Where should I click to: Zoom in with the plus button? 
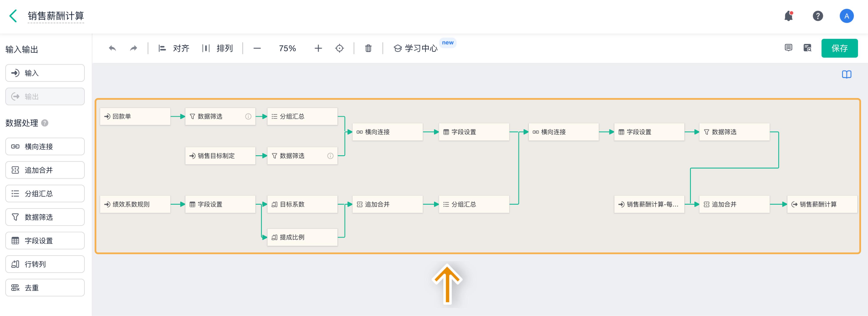[318, 48]
